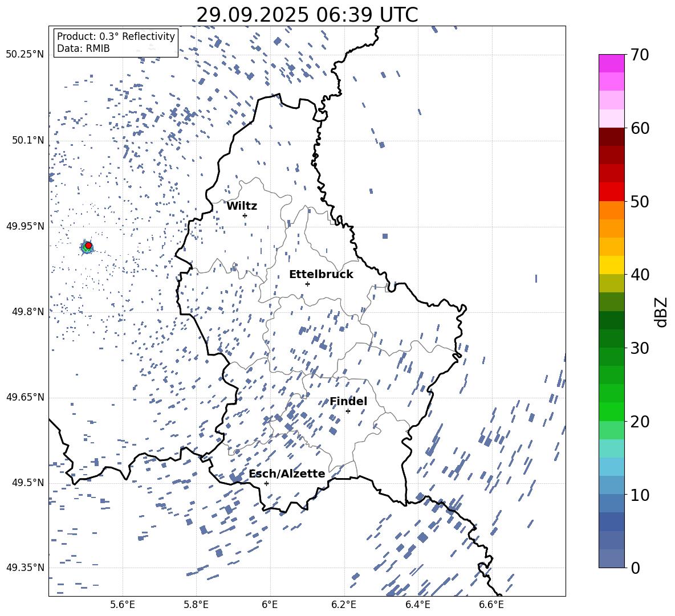Click the 6.6°E longitude label
This screenshot has height=616, width=675.
(491, 605)
